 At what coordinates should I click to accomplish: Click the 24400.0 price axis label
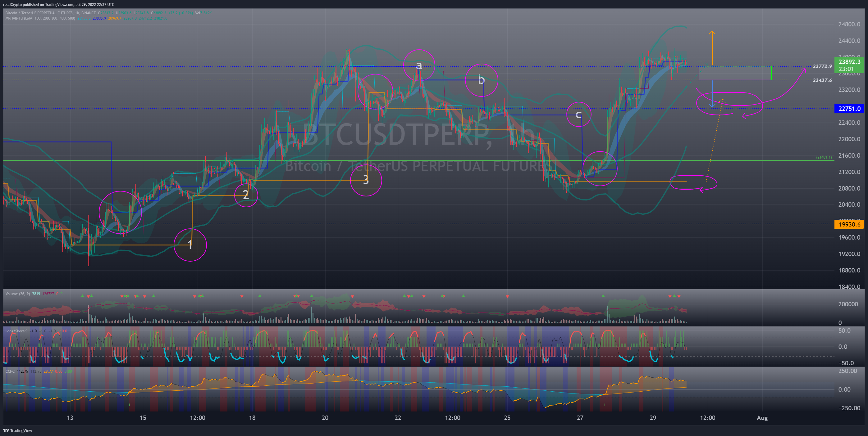(x=849, y=41)
